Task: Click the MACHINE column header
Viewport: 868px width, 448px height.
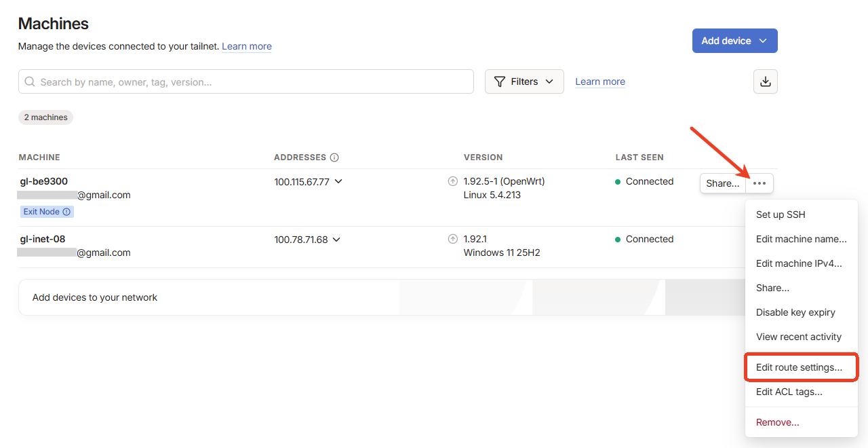Action: coord(39,157)
